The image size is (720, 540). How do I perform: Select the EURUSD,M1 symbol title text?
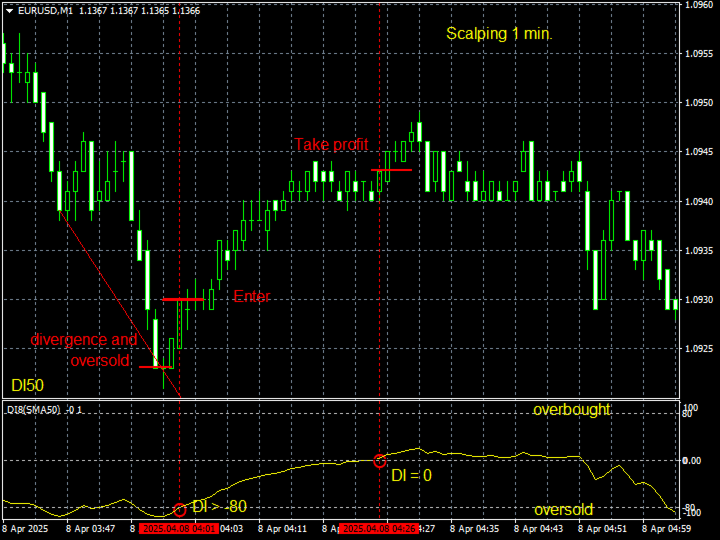[x=45, y=11]
